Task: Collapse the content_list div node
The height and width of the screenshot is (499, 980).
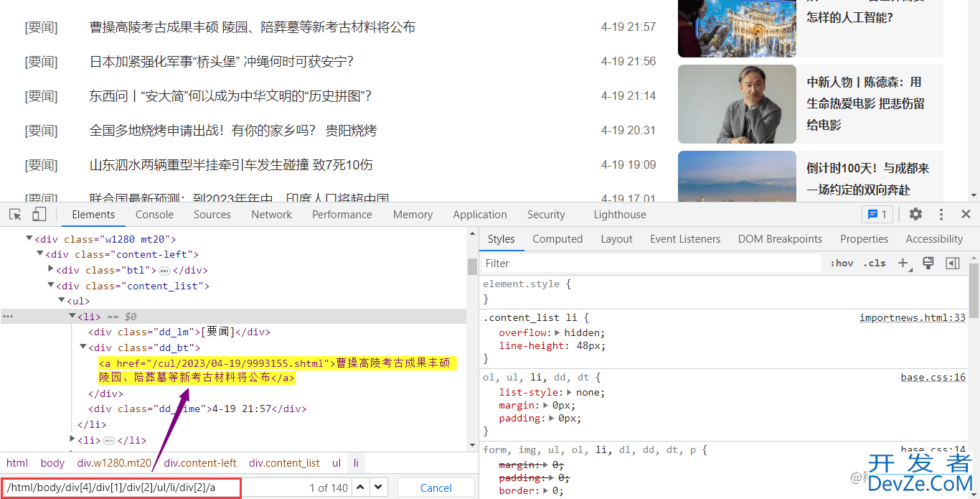Action: tap(51, 285)
